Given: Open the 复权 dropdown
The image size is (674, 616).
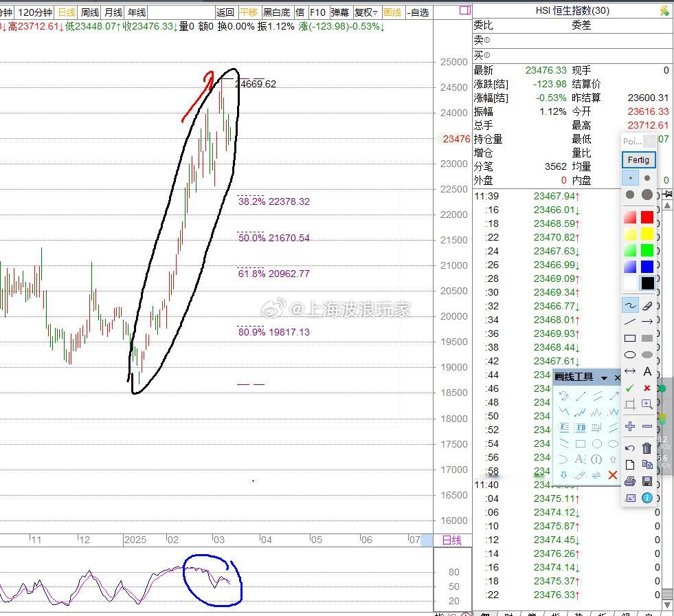Looking at the screenshot, I should click(366, 12).
